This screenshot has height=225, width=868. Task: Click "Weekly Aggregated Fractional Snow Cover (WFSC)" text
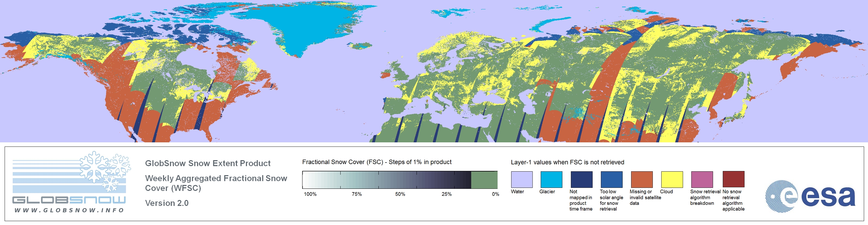216,183
